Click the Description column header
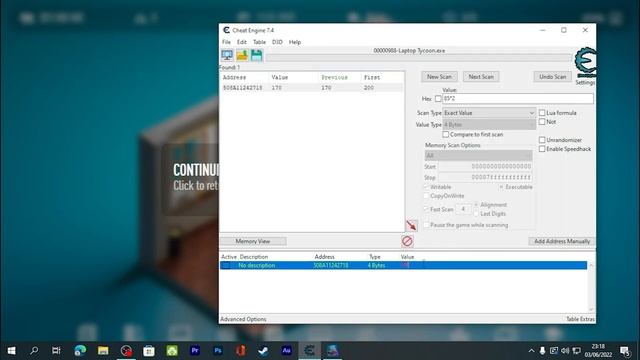Screen dimensions: 640x360 coord(253,257)
